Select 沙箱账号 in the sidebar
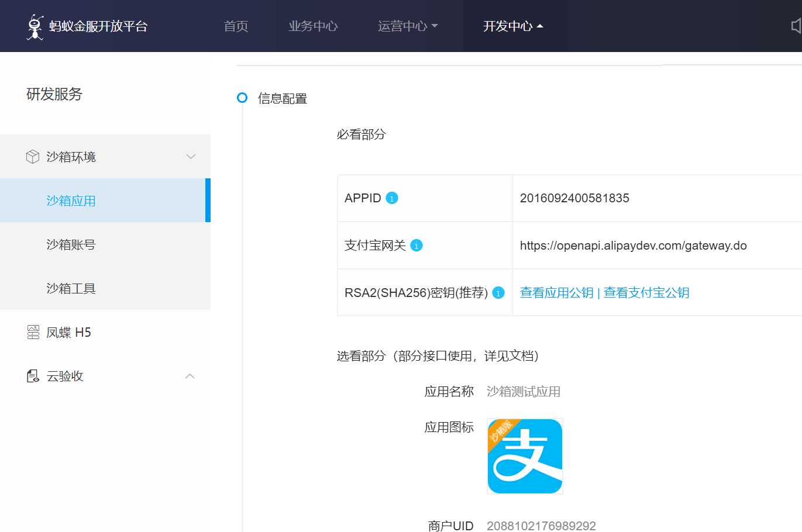This screenshot has width=802, height=532. coord(105,244)
